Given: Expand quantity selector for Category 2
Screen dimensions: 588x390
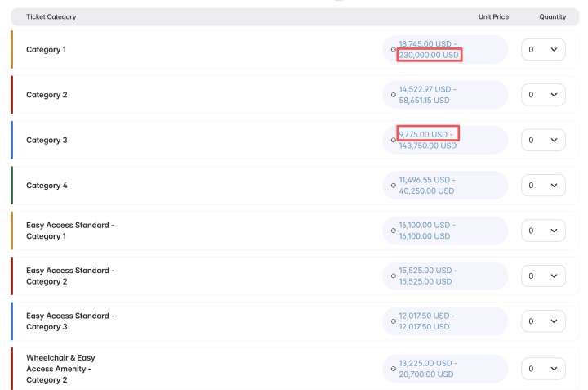Looking at the screenshot, I should [x=543, y=95].
